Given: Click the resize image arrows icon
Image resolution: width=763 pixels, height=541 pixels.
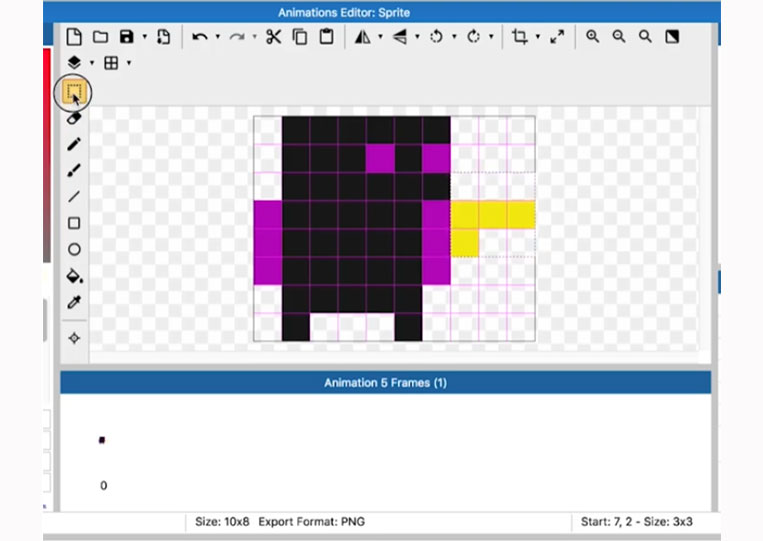Looking at the screenshot, I should [x=557, y=36].
